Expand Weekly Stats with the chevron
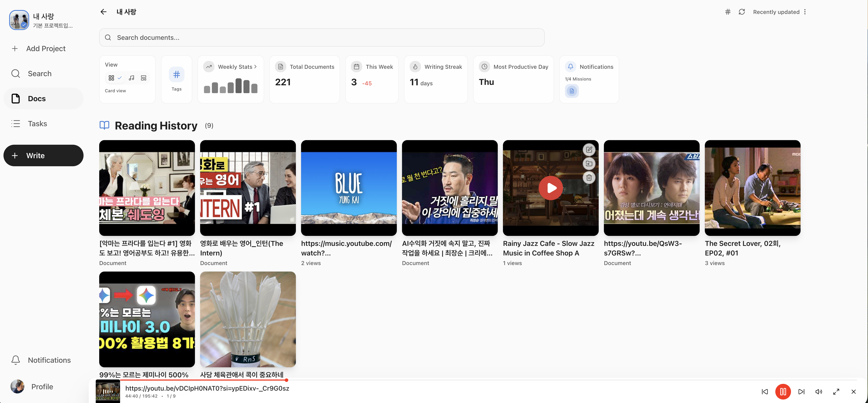The image size is (868, 403). pos(255,66)
